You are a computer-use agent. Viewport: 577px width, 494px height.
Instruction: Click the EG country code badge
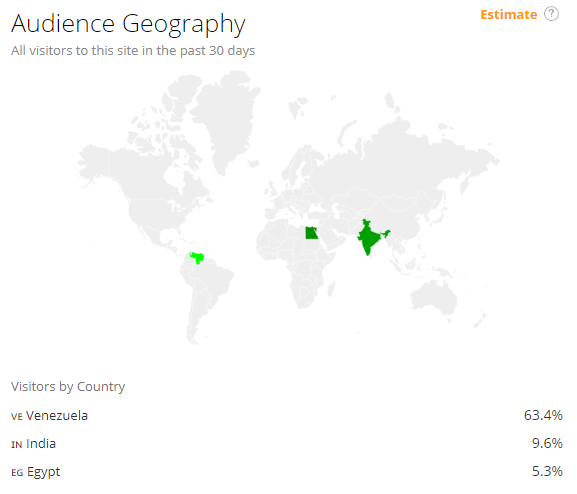(x=17, y=472)
